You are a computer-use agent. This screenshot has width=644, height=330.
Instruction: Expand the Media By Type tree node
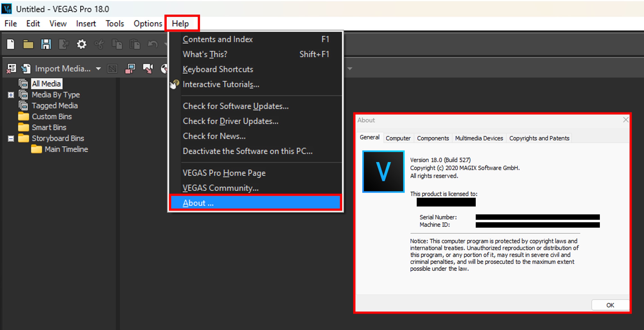[x=11, y=95]
